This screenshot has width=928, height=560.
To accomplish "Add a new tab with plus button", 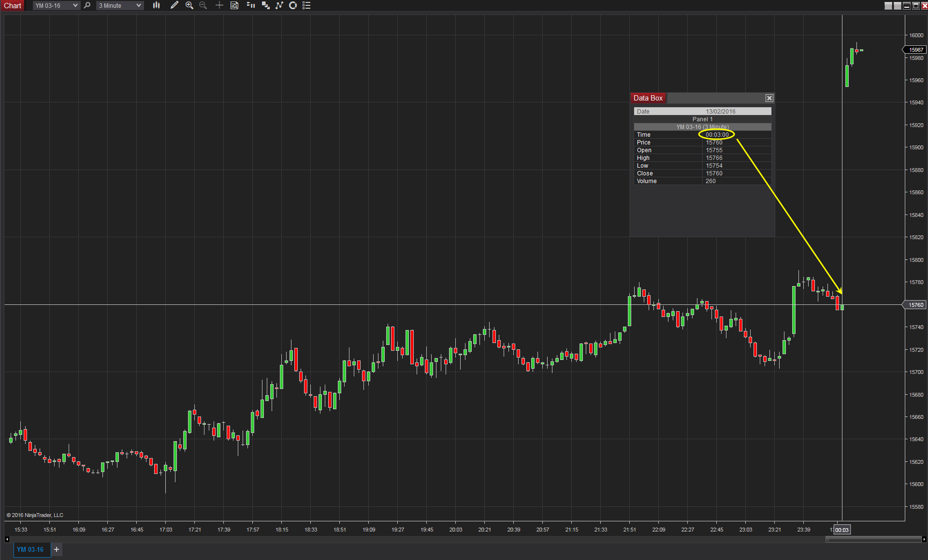I will (57, 549).
